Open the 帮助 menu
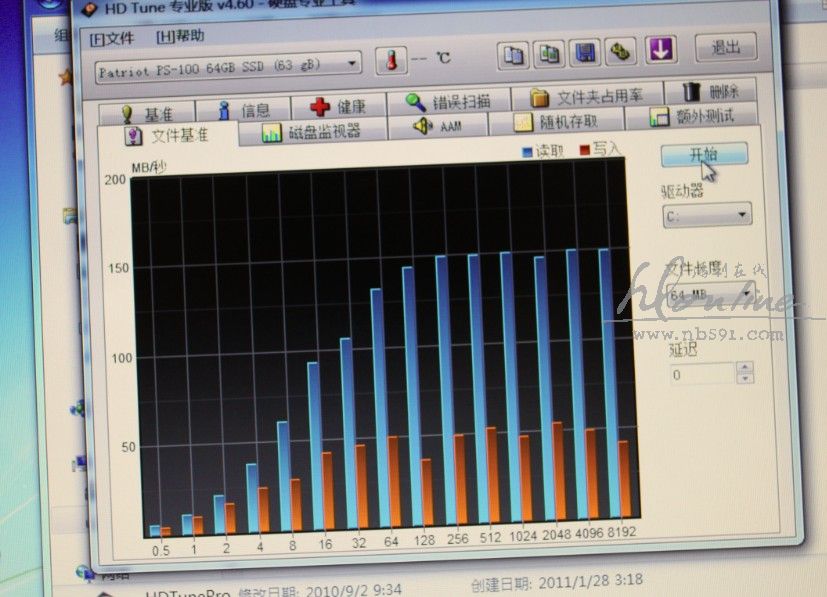The width and height of the screenshot is (827, 597). 180,36
